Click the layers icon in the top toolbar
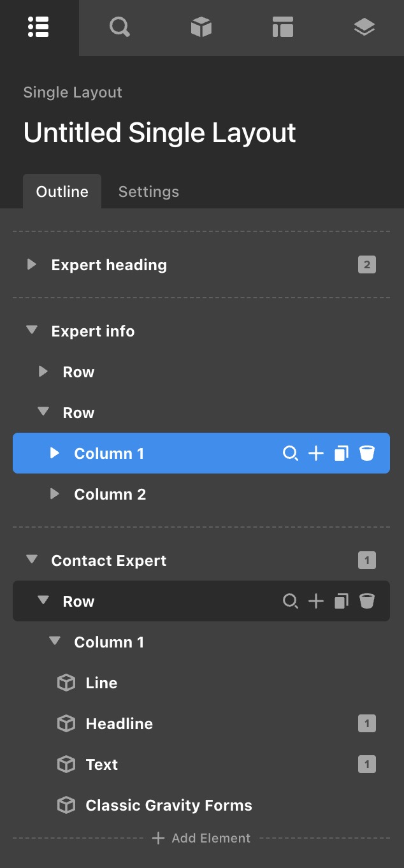The width and height of the screenshot is (404, 868). point(364,27)
